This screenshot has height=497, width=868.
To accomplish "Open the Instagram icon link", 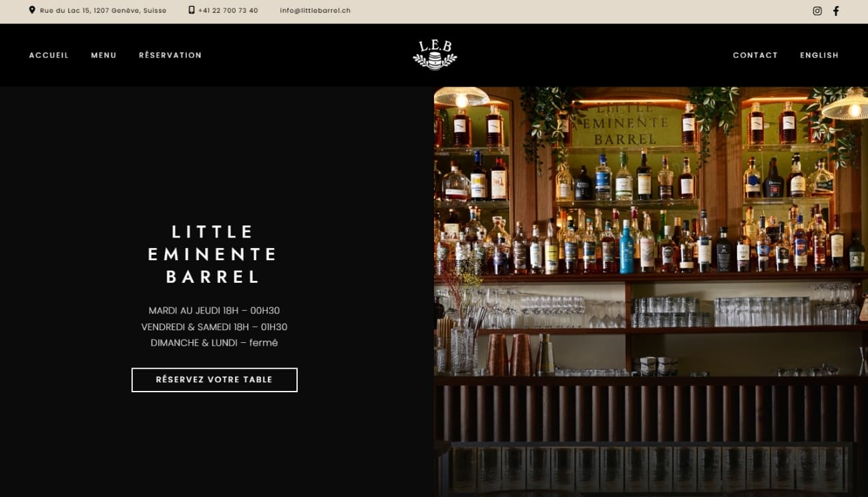I will point(817,11).
